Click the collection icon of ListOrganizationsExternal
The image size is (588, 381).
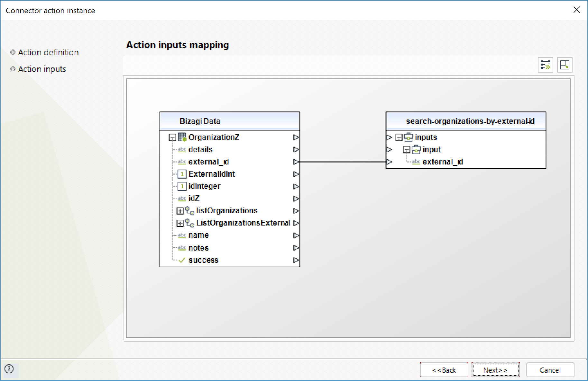pos(190,223)
